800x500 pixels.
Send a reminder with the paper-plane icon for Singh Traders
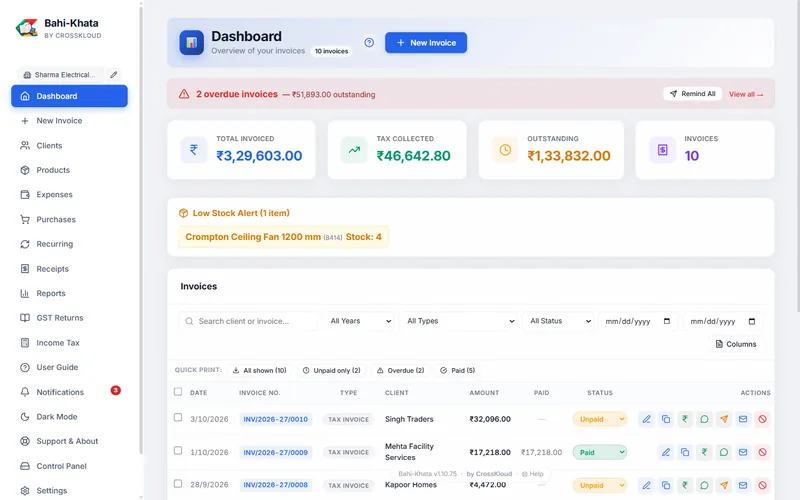click(723, 419)
